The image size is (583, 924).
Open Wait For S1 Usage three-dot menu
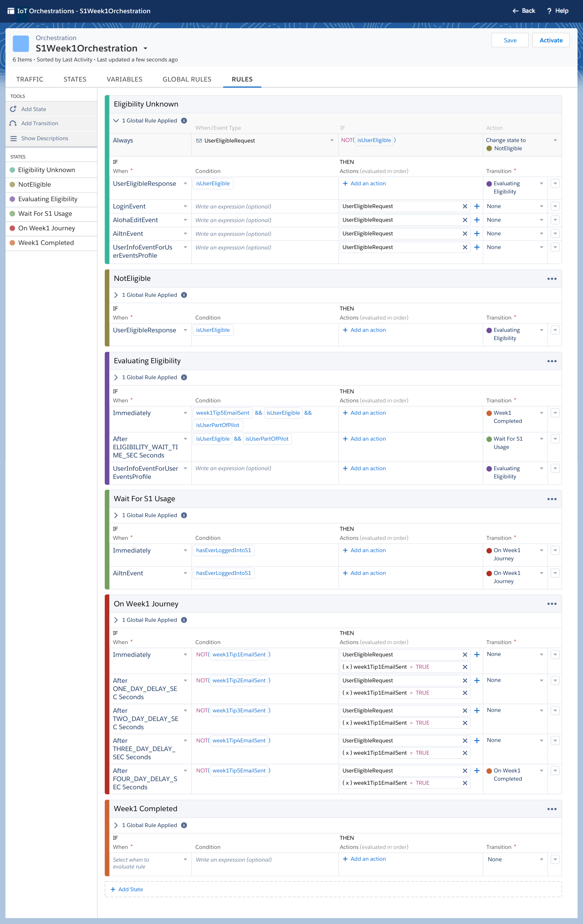pos(552,499)
